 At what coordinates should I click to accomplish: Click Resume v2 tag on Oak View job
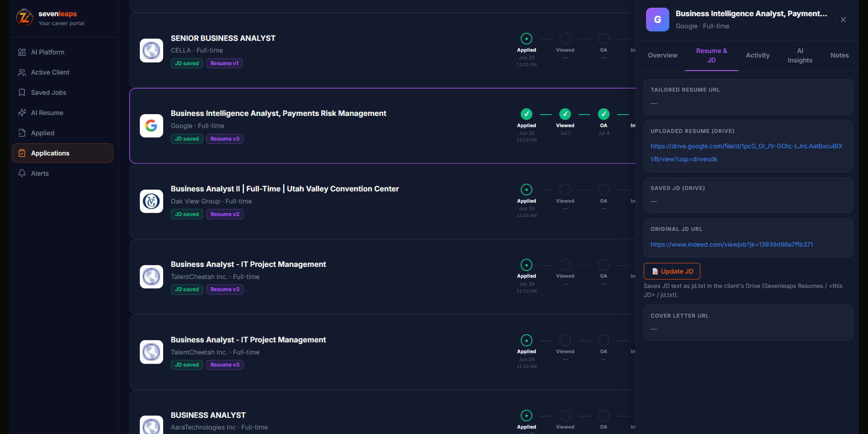225,214
